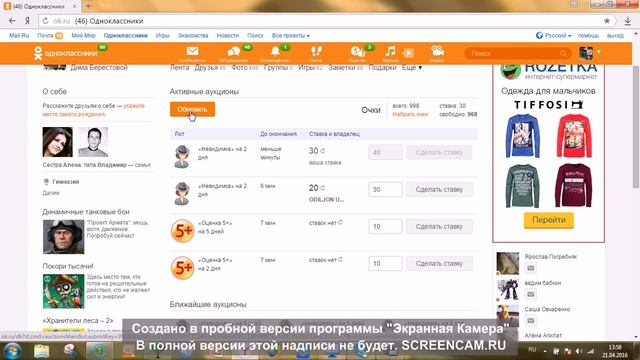This screenshot has width=640, height=360.
Task: Click Покори тысячи game thumbnail
Action: coord(63,291)
